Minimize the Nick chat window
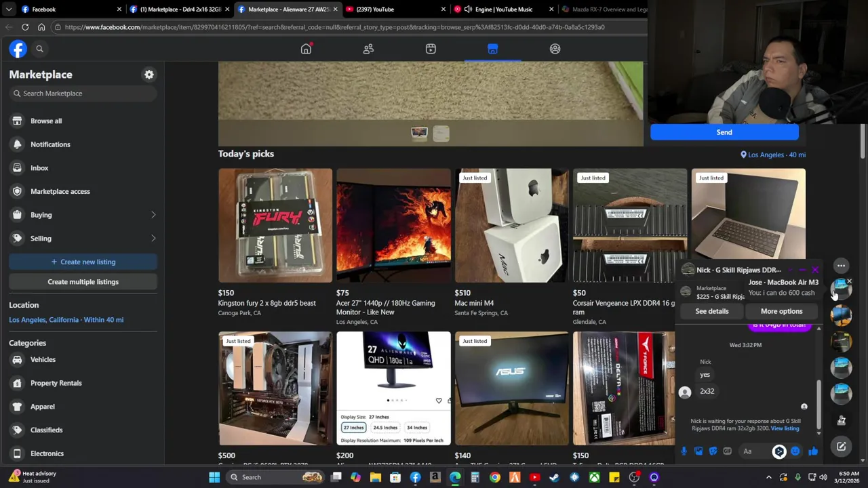This screenshot has height=488, width=868. pyautogui.click(x=802, y=270)
